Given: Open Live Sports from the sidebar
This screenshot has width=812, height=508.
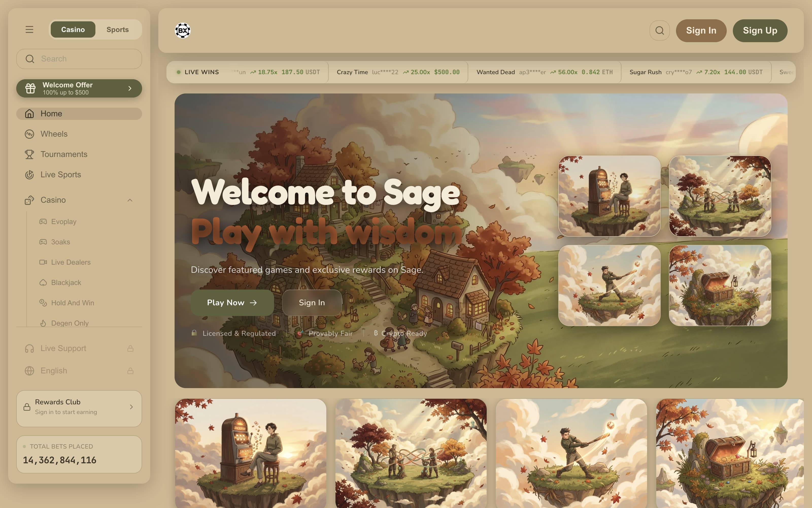Looking at the screenshot, I should point(79,175).
